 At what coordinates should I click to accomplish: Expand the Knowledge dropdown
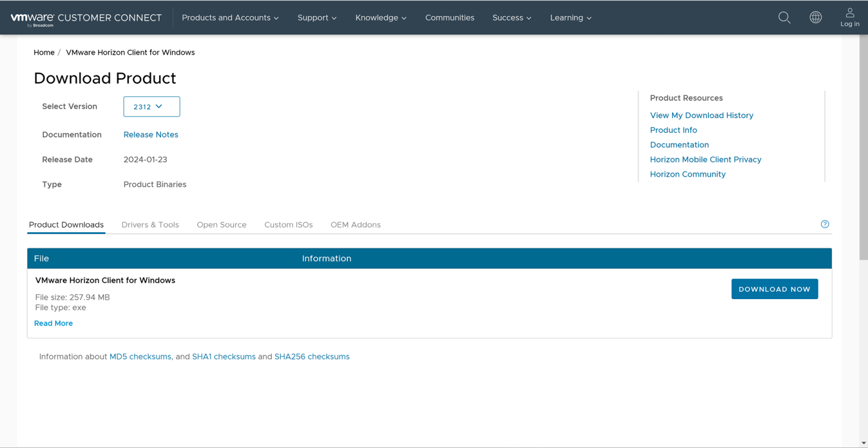click(380, 17)
